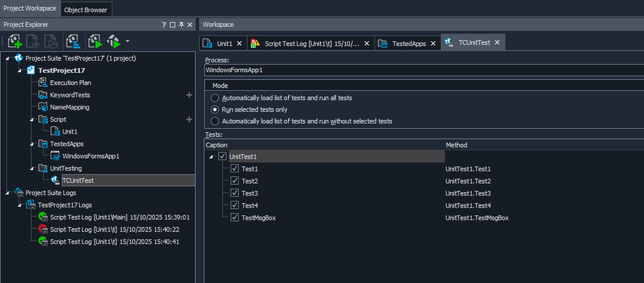Click the add new project toolbar icon
644x283 pixels.
pyautogui.click(x=15, y=43)
